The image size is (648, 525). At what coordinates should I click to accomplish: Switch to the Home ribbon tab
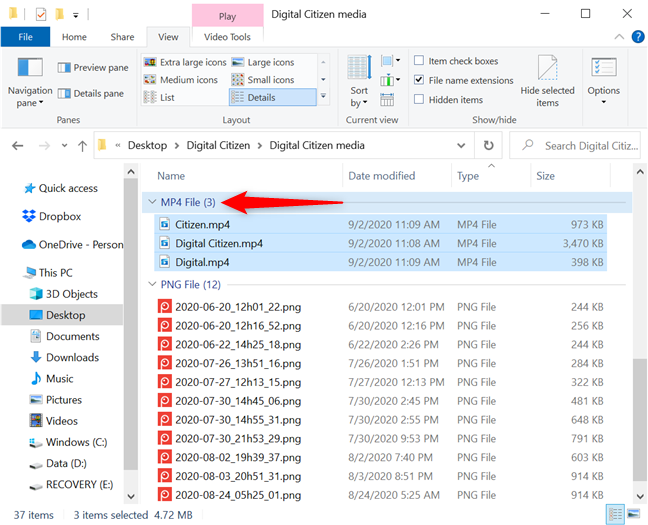tap(74, 37)
